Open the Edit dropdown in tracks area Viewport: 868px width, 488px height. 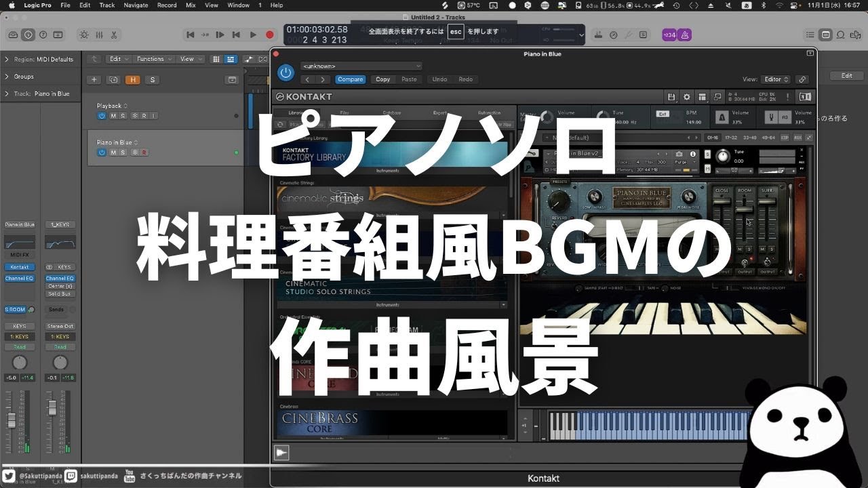coord(119,59)
